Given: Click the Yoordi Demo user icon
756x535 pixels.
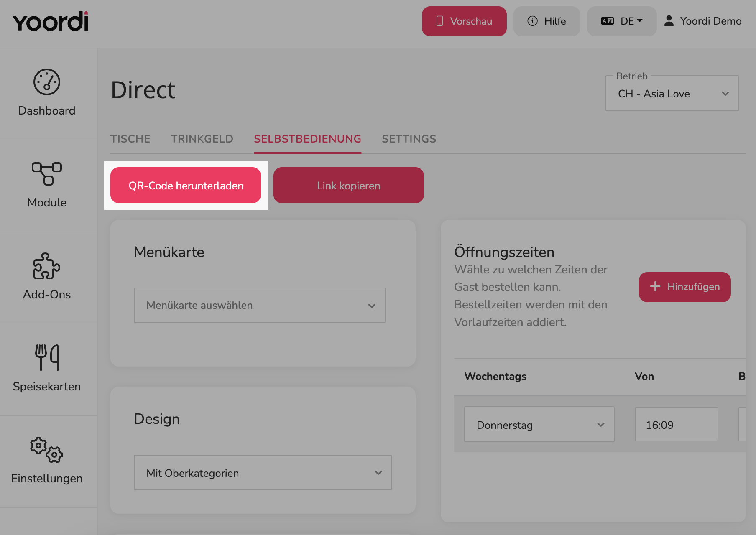Looking at the screenshot, I should click(669, 21).
